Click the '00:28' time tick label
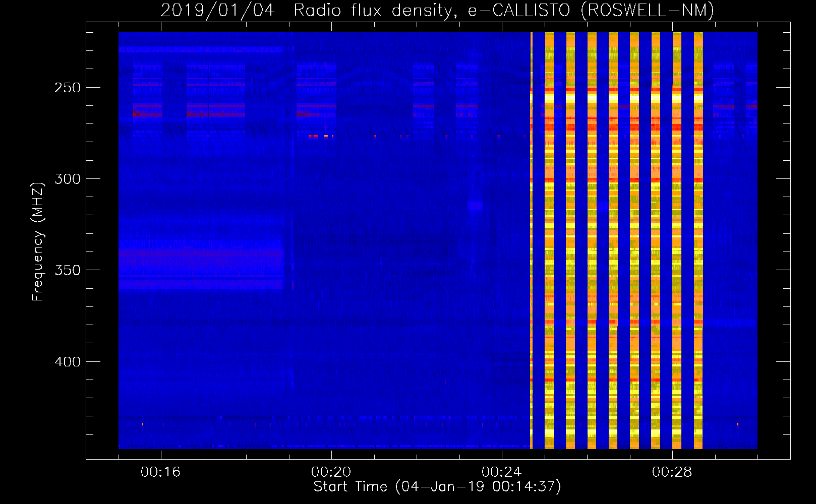This screenshot has height=504, width=816. tap(672, 472)
